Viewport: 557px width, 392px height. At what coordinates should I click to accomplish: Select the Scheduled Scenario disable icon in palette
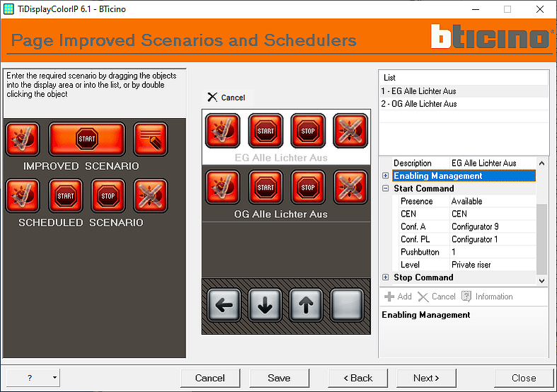pos(151,195)
